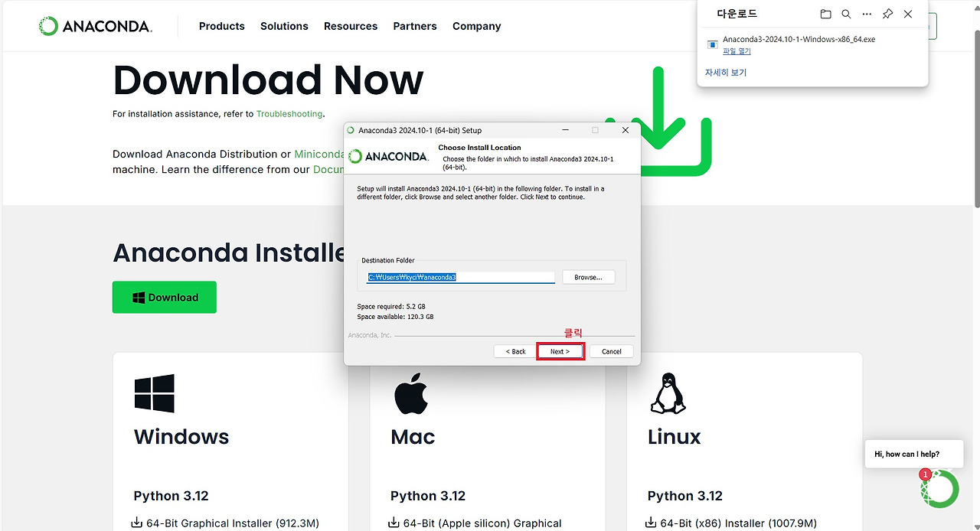Download the 64-Bit (Apple silicon) Graphical installer
Image resolution: width=980 pixels, height=531 pixels.
pyautogui.click(x=475, y=523)
